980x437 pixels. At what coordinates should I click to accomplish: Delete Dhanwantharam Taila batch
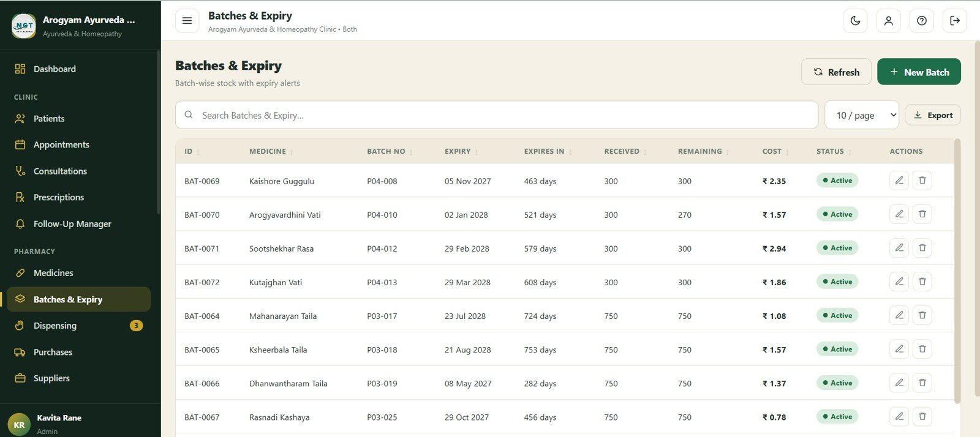point(922,383)
